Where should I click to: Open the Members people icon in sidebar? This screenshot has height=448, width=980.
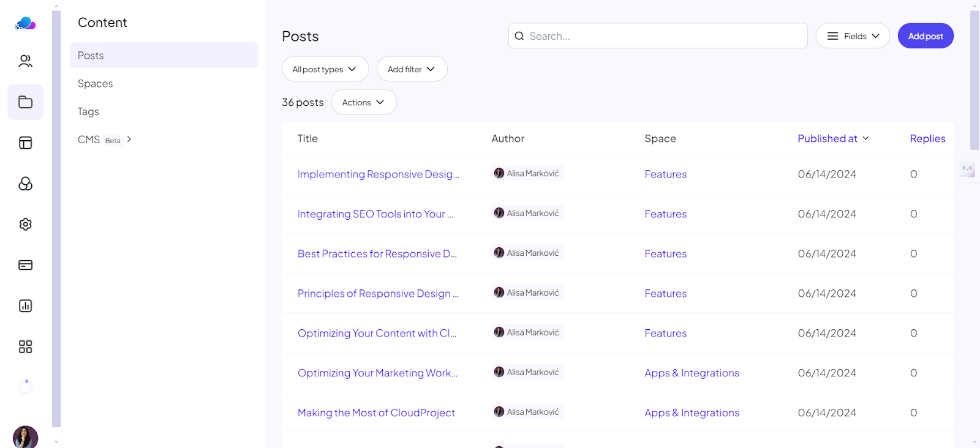click(25, 61)
